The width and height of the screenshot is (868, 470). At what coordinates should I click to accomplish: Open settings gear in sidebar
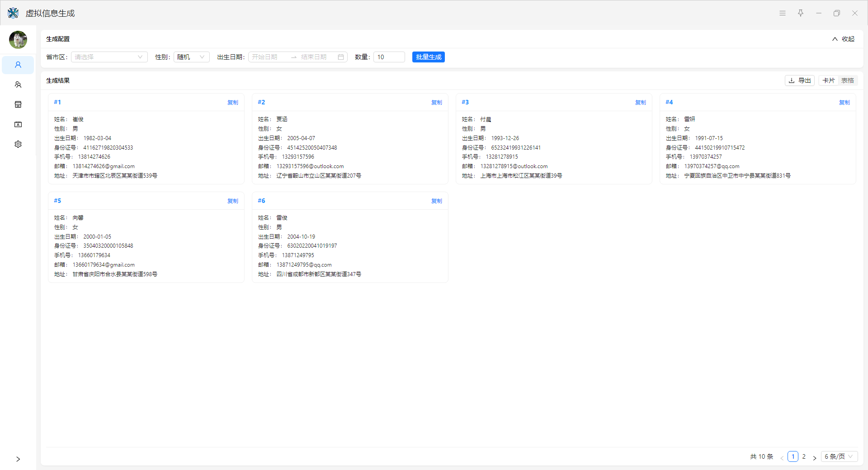coord(18,144)
